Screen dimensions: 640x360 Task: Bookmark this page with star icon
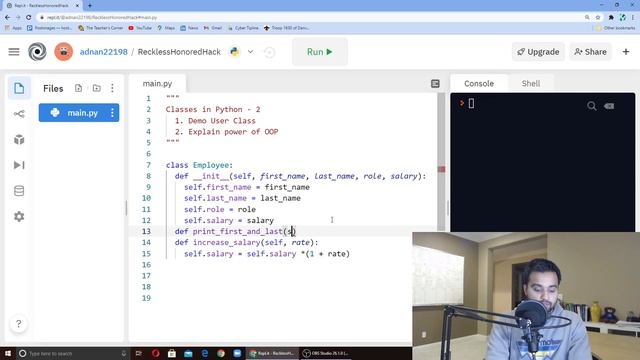(x=598, y=17)
